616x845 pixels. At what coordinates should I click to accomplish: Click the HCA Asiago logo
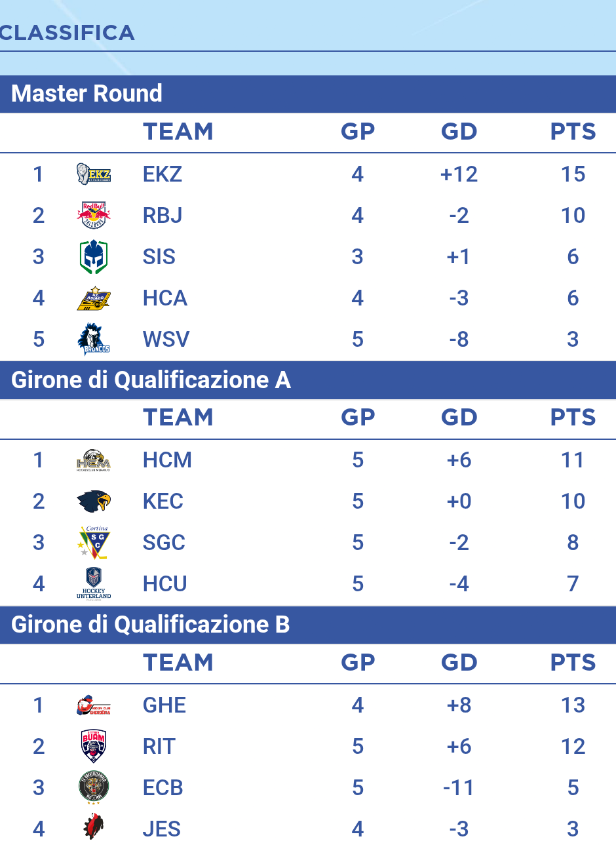93,298
